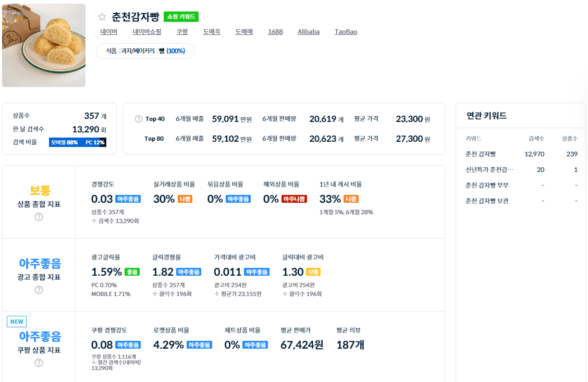588x382 pixels.
Task: Click the 357 개 product count value
Action: click(95, 116)
